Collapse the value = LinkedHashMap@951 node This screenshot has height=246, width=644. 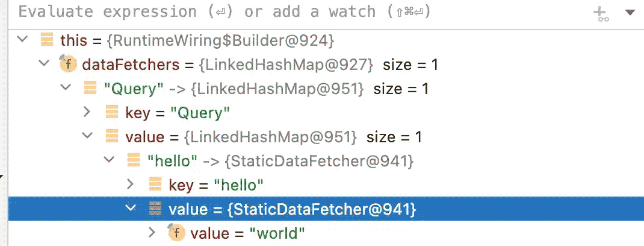tap(87, 136)
